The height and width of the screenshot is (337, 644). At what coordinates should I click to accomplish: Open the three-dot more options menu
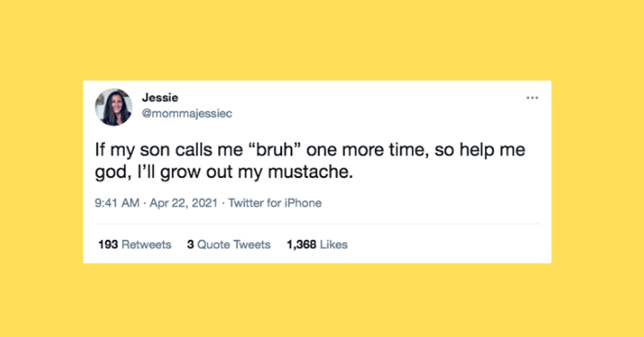point(532,98)
